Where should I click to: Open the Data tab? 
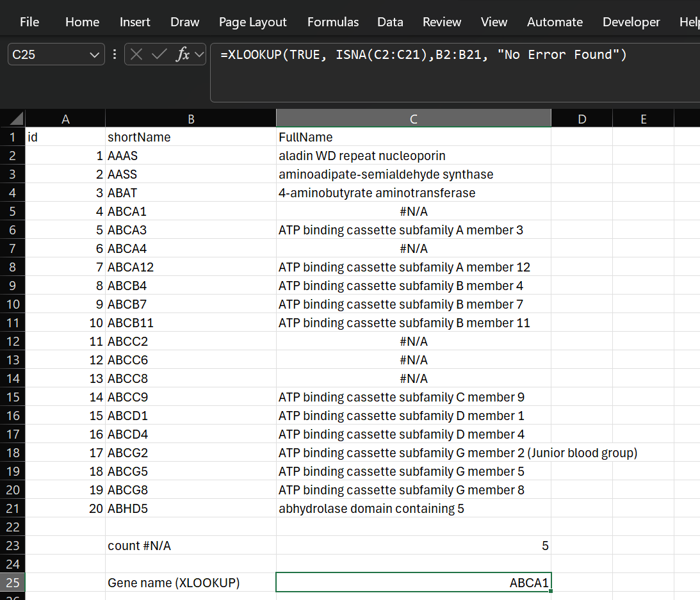(390, 21)
